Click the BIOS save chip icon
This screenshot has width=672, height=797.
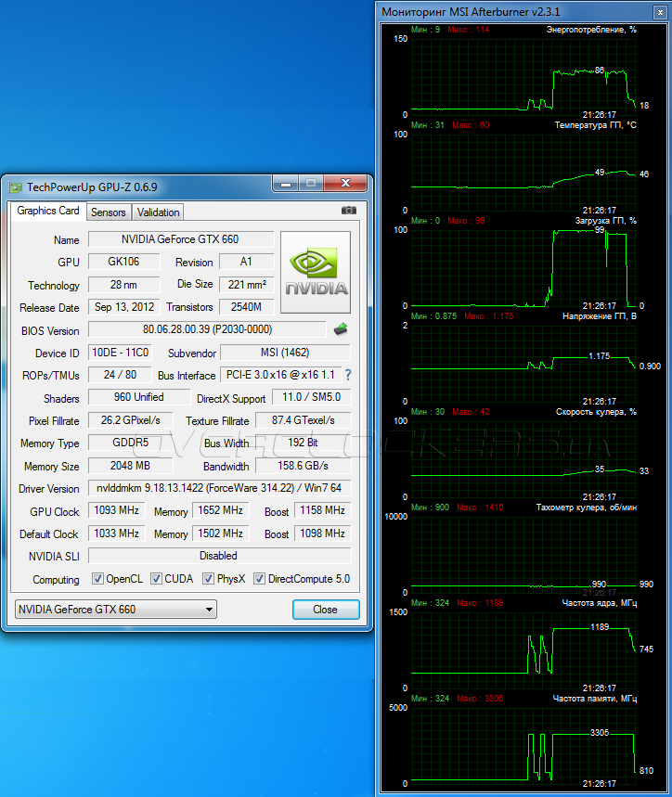pyautogui.click(x=341, y=328)
